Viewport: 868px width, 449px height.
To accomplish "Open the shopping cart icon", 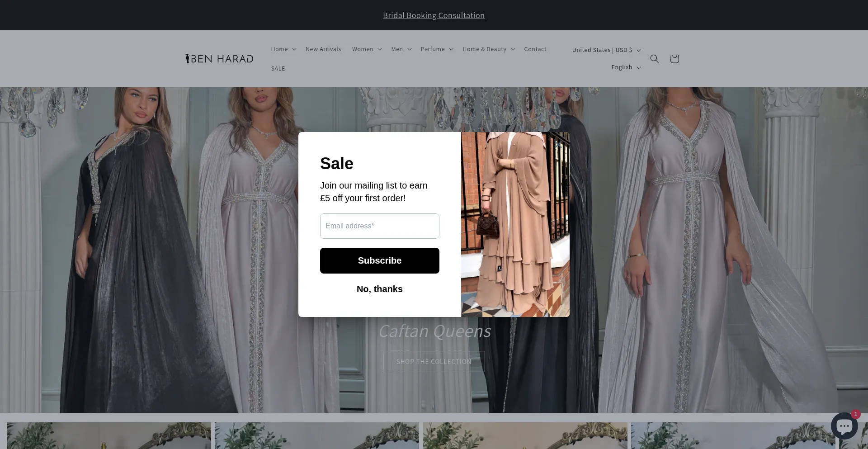I will coord(674,59).
